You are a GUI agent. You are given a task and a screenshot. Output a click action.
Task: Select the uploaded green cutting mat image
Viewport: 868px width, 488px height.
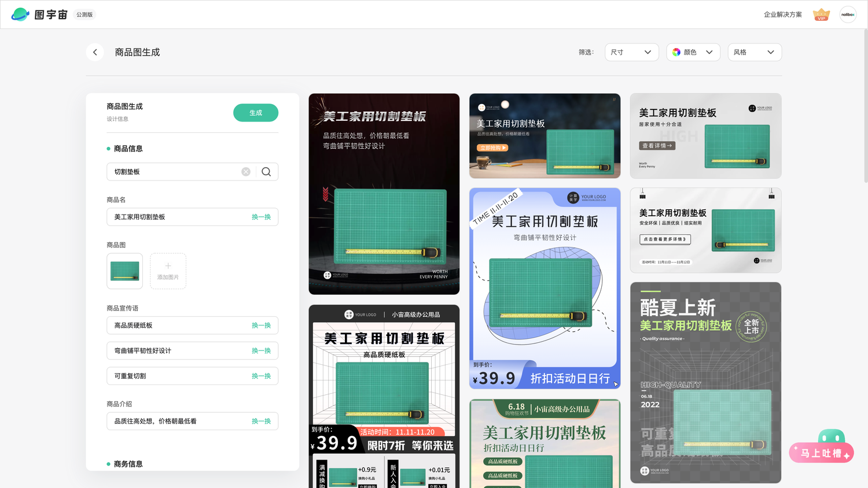point(124,271)
